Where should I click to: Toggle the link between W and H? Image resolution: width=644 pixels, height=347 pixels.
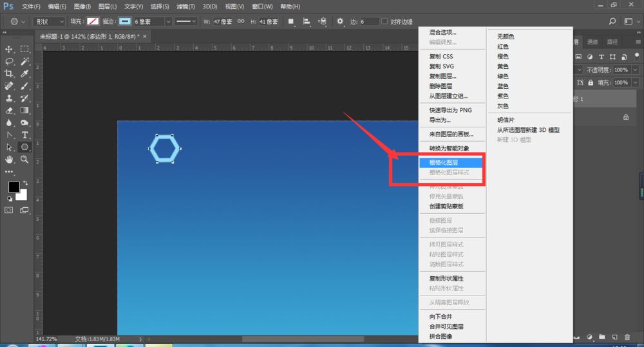click(x=241, y=21)
